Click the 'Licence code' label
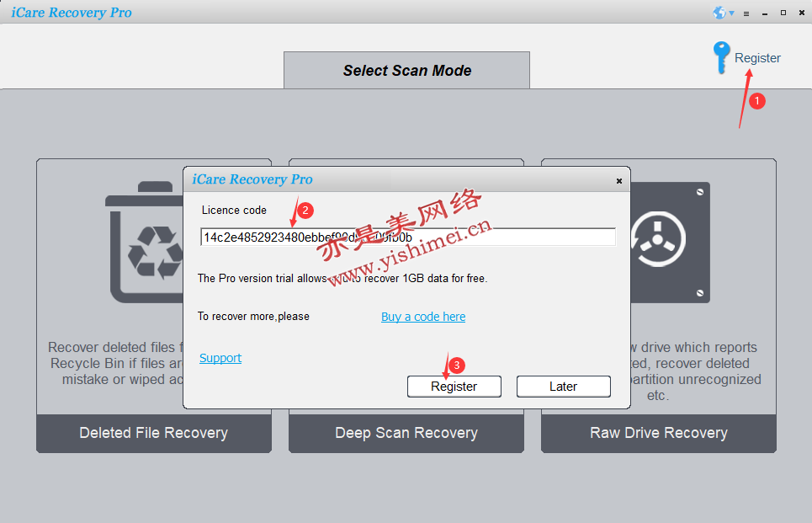Viewport: 812px width, 523px height. pos(234,210)
